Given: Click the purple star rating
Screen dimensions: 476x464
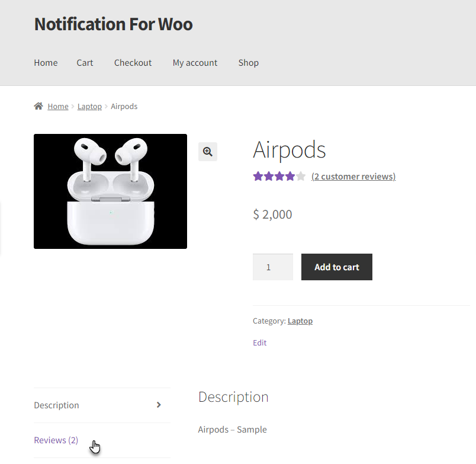Looking at the screenshot, I should point(279,176).
